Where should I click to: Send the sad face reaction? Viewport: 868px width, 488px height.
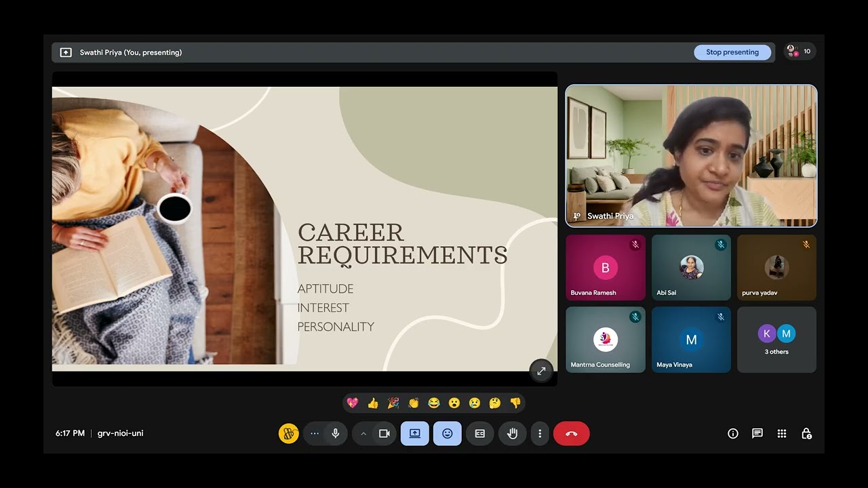coord(475,403)
